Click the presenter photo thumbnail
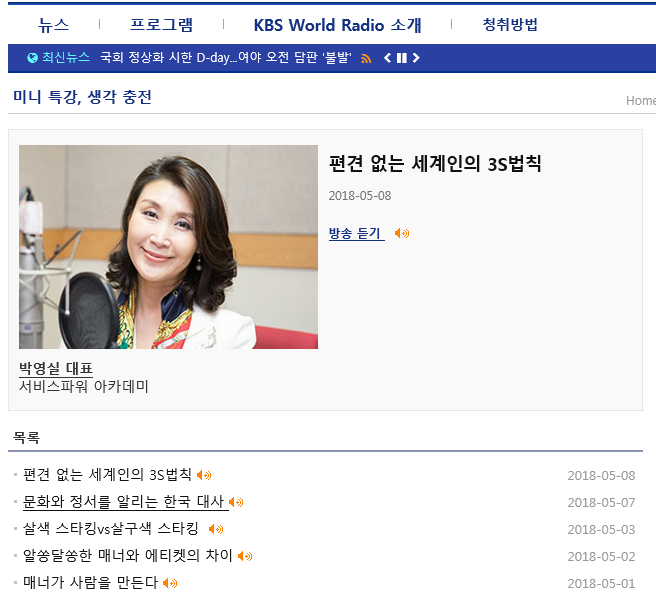 point(168,247)
